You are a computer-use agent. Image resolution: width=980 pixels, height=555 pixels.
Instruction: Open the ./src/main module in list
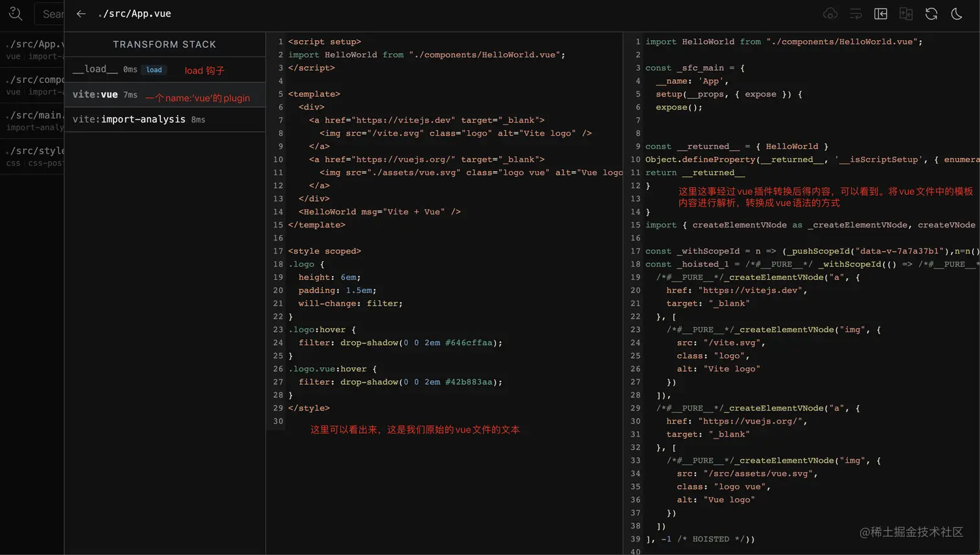coord(32,120)
